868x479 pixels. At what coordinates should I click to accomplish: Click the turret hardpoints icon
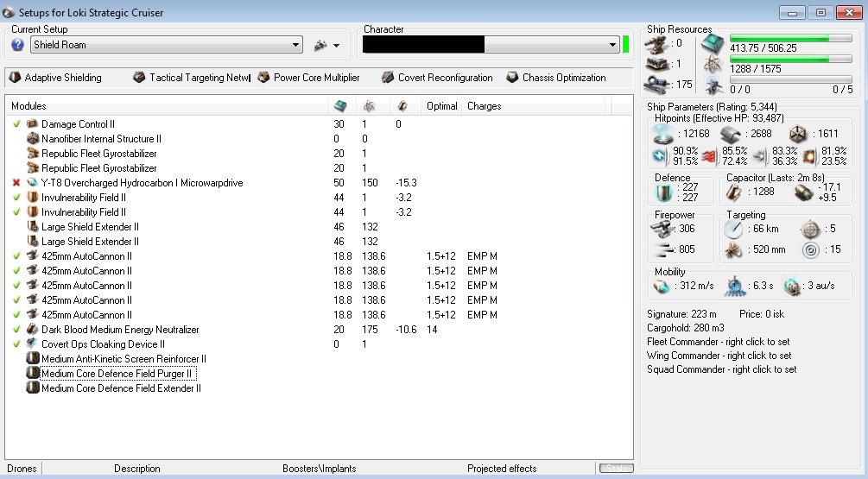pos(657,44)
